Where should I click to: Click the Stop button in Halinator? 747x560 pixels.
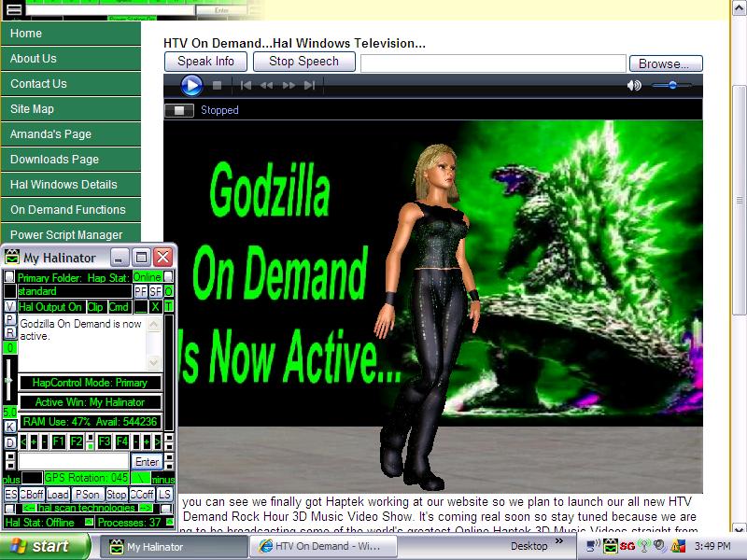[116, 495]
